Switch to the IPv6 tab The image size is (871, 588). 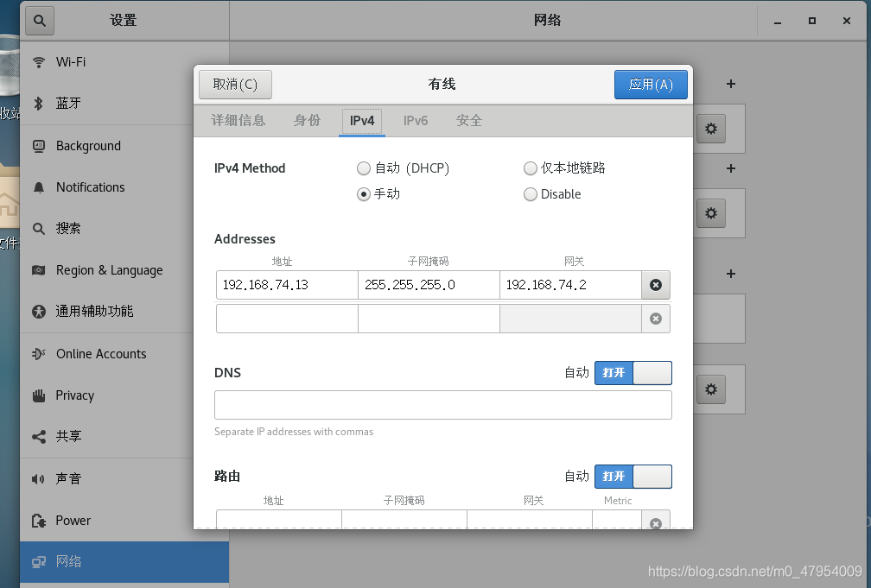point(416,121)
